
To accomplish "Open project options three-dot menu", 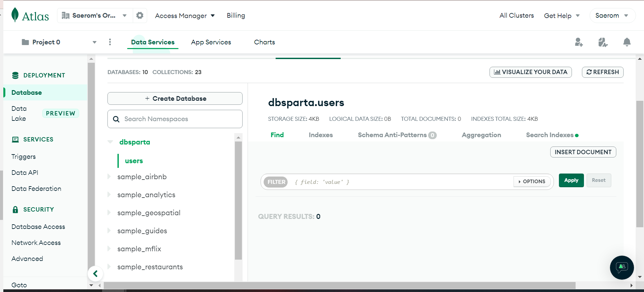I will point(110,42).
